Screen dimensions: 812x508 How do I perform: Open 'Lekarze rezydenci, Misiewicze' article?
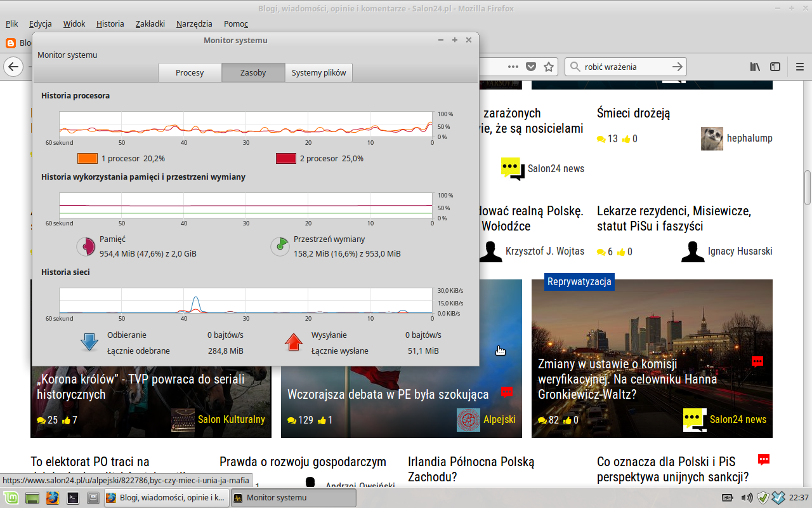tap(674, 218)
